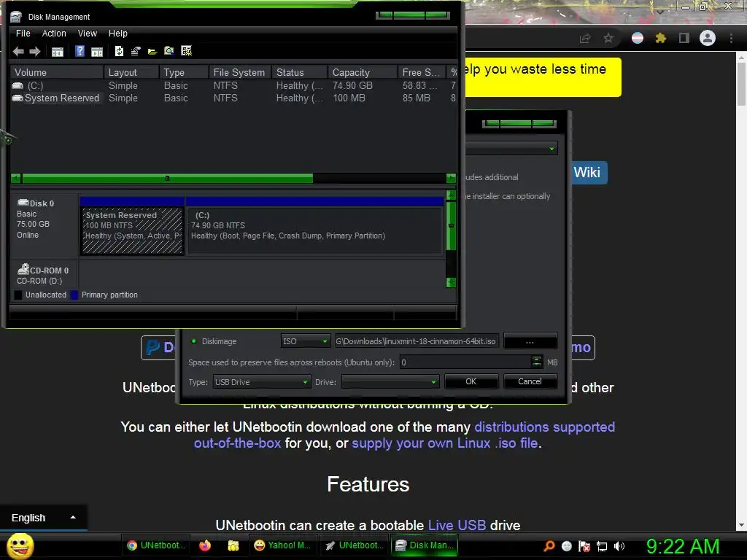747x560 pixels.
Task: Follow the 'supply your own Linux .iso file' link
Action: 444,443
